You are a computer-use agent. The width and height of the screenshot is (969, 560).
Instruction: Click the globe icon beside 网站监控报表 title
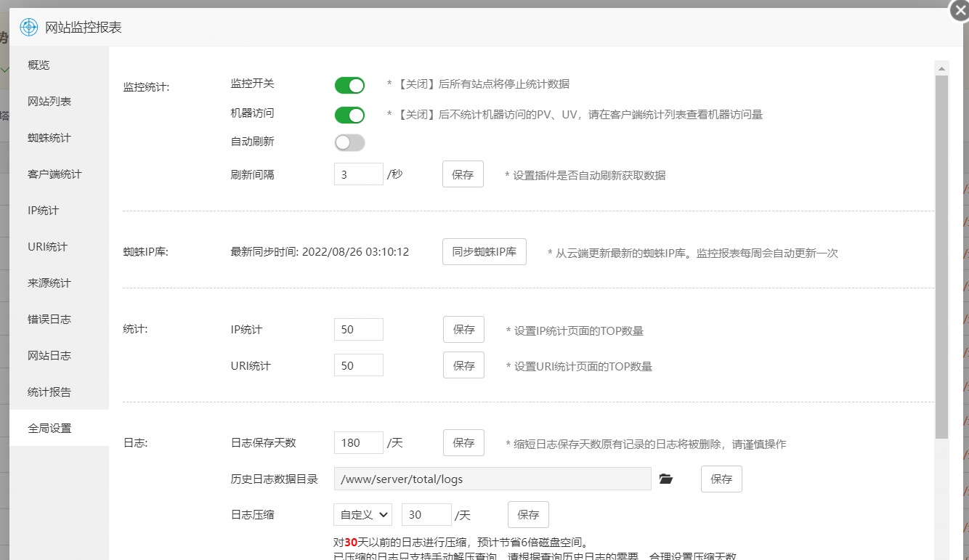tap(28, 26)
